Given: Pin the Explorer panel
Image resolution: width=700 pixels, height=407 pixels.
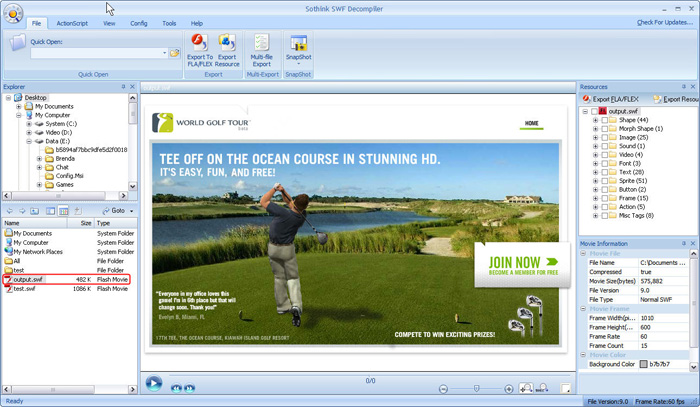Looking at the screenshot, I should 123,87.
